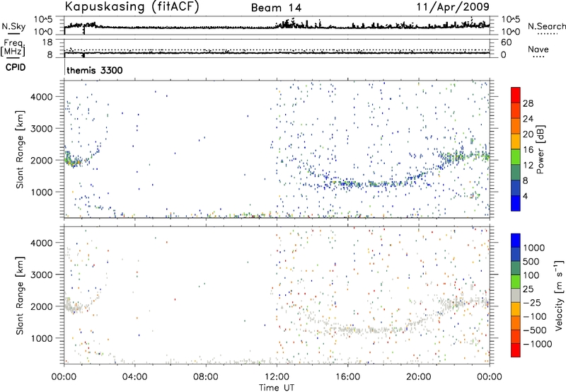
Task: Click the date 11/Apr/2009
Action: (x=453, y=7)
